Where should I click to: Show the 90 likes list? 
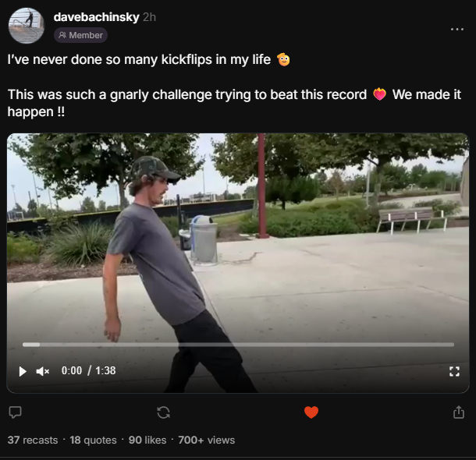(x=147, y=440)
